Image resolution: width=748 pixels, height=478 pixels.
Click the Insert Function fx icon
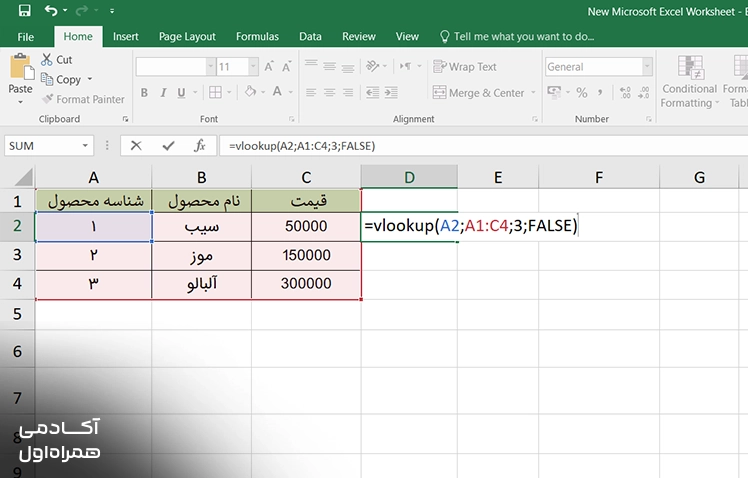200,145
